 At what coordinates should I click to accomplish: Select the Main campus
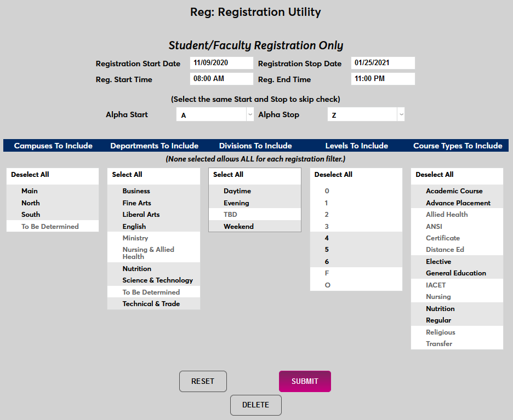tap(29, 191)
